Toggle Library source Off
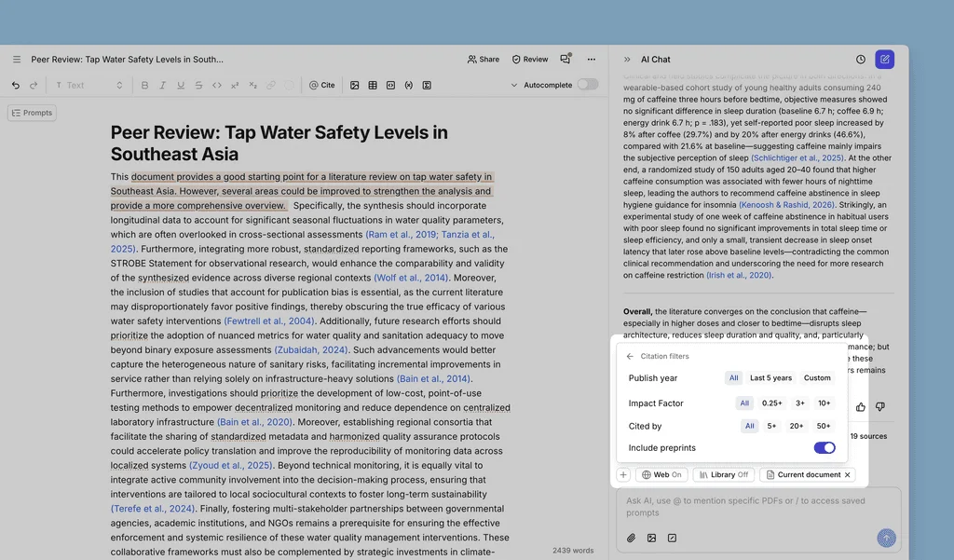This screenshot has width=954, height=560. [x=723, y=475]
